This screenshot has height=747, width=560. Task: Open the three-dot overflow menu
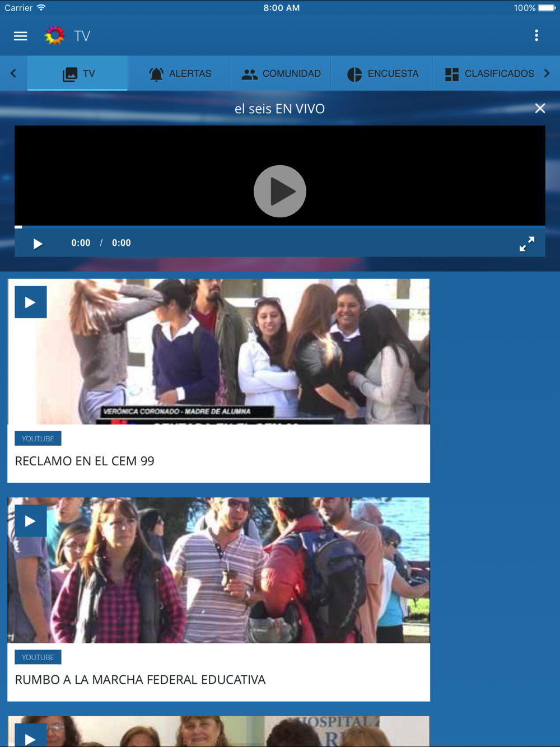(x=536, y=36)
